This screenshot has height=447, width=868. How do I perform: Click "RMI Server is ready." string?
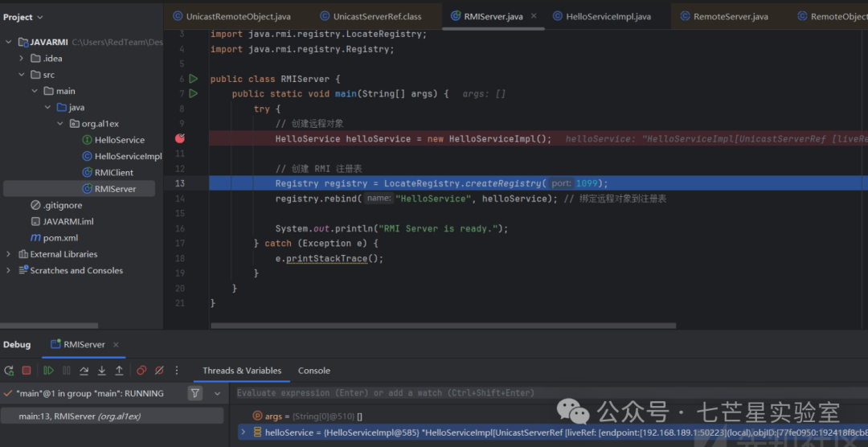pyautogui.click(x=437, y=228)
